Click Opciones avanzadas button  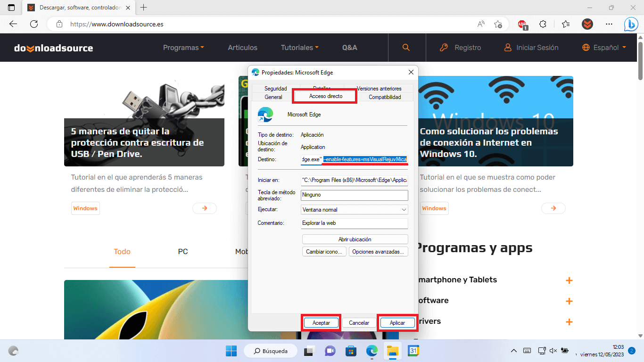[x=378, y=252]
